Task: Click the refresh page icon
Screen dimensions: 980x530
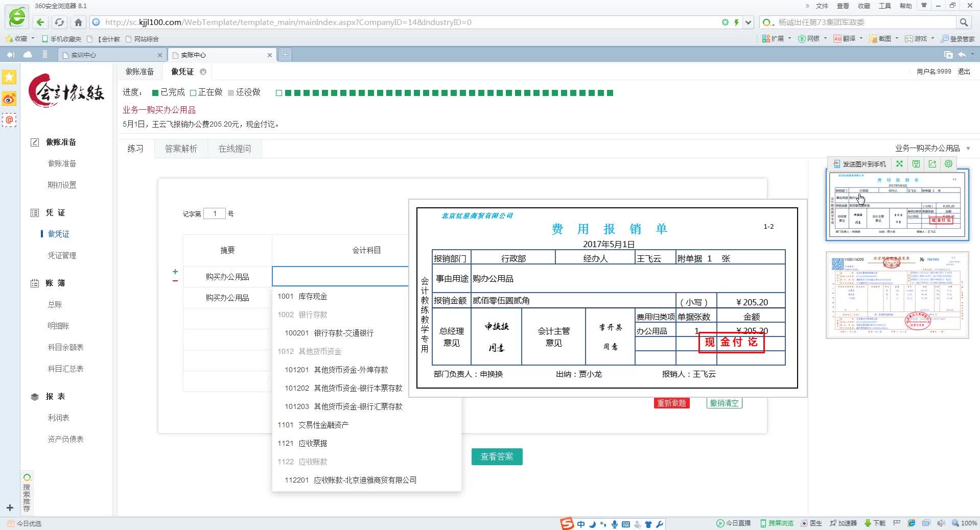Action: point(59,22)
